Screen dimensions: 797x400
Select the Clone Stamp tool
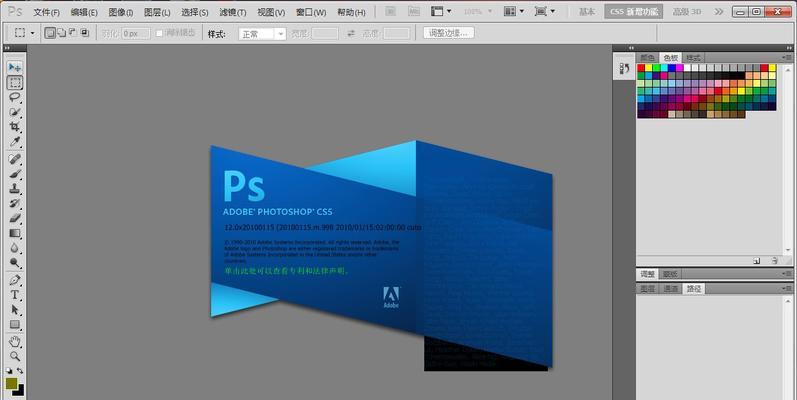tap(15, 189)
